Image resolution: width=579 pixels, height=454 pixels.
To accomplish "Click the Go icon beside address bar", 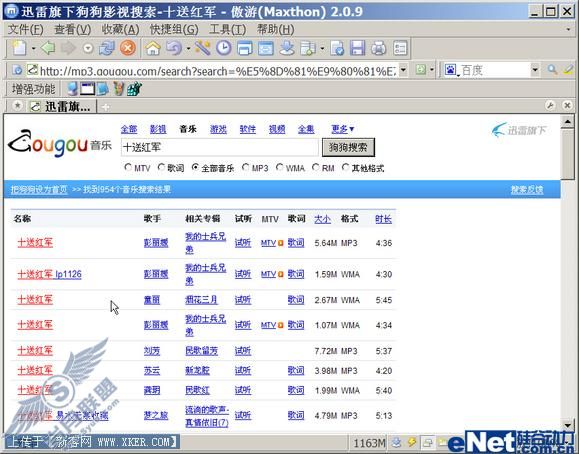I will click(421, 69).
